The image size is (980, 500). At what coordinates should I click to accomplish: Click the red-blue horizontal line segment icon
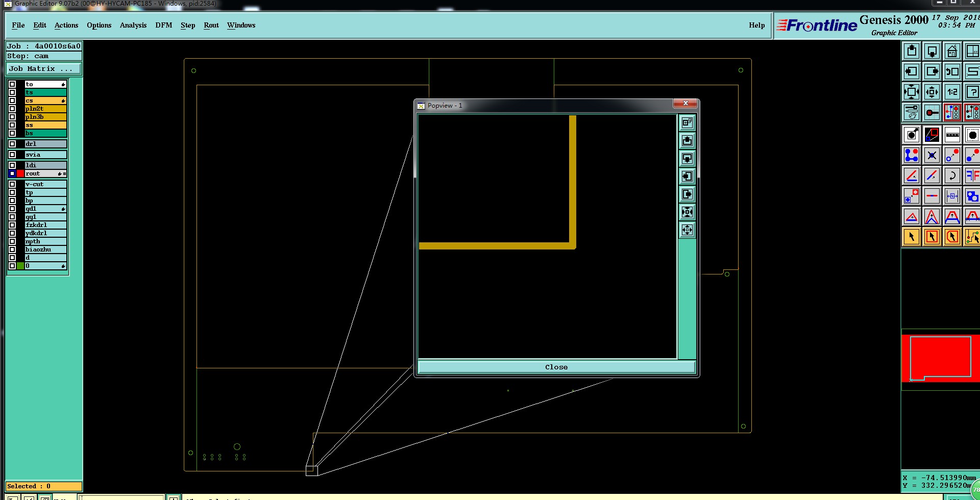932,196
